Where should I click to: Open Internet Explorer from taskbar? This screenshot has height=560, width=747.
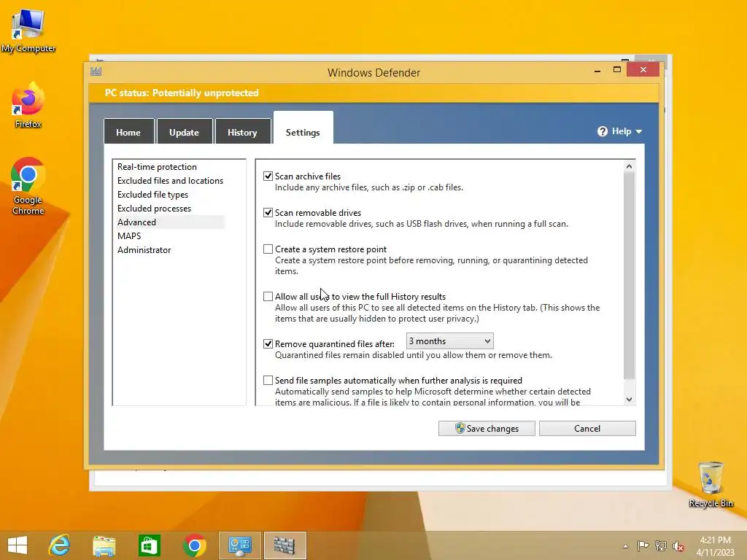click(x=60, y=545)
